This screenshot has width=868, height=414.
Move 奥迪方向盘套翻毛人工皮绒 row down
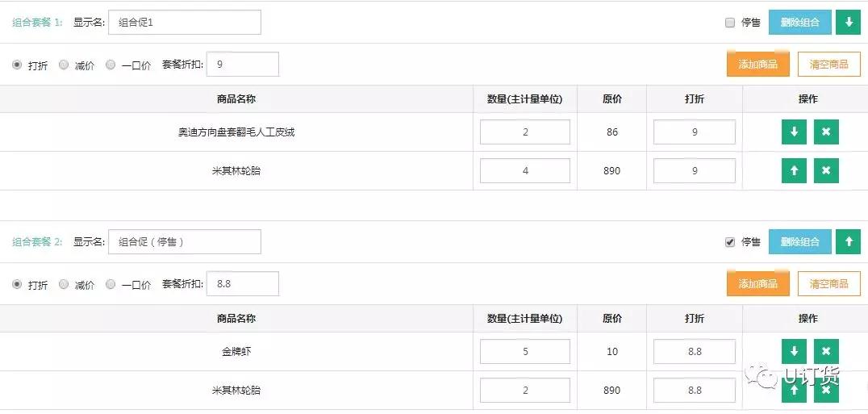(794, 132)
